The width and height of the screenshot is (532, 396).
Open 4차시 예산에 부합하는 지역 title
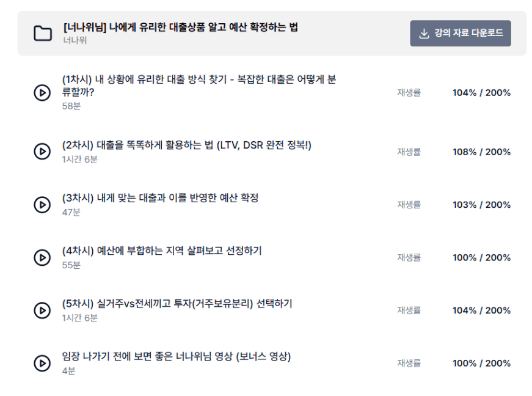(x=162, y=251)
